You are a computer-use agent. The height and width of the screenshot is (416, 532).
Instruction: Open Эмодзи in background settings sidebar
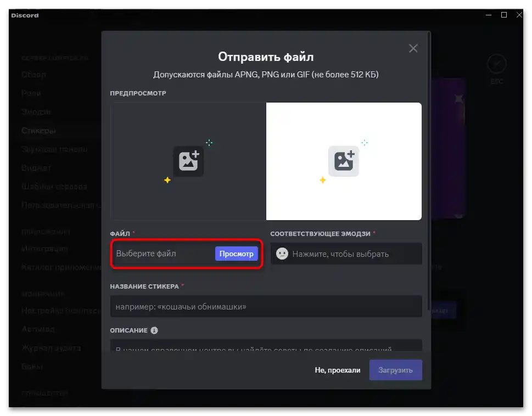(36, 112)
